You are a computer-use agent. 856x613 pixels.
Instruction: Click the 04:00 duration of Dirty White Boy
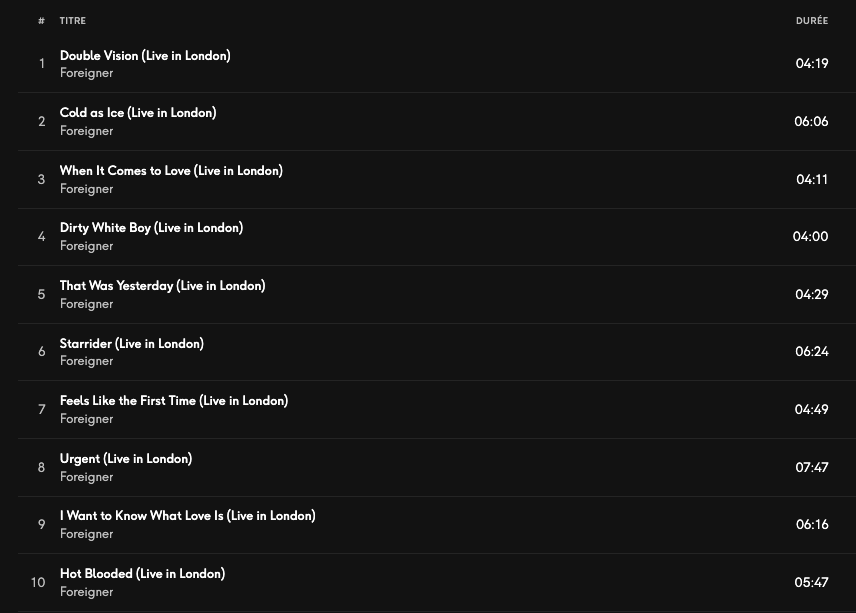point(810,237)
